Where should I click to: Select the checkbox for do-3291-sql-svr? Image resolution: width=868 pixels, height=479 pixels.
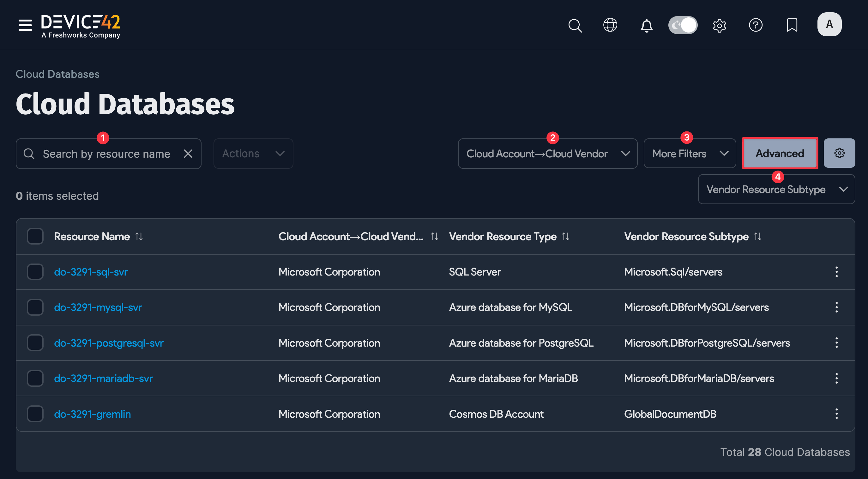pyautogui.click(x=35, y=272)
